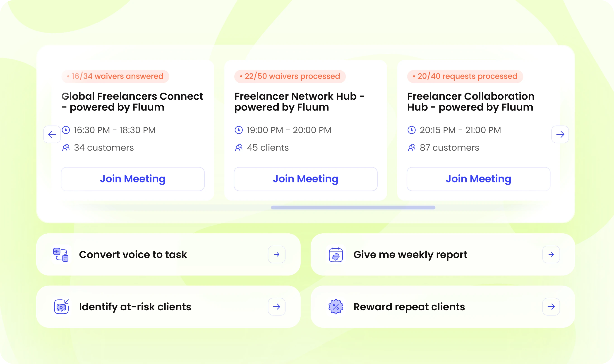Image resolution: width=614 pixels, height=364 pixels.
Task: Open Convert voice to task arrow
Action: coord(277,254)
